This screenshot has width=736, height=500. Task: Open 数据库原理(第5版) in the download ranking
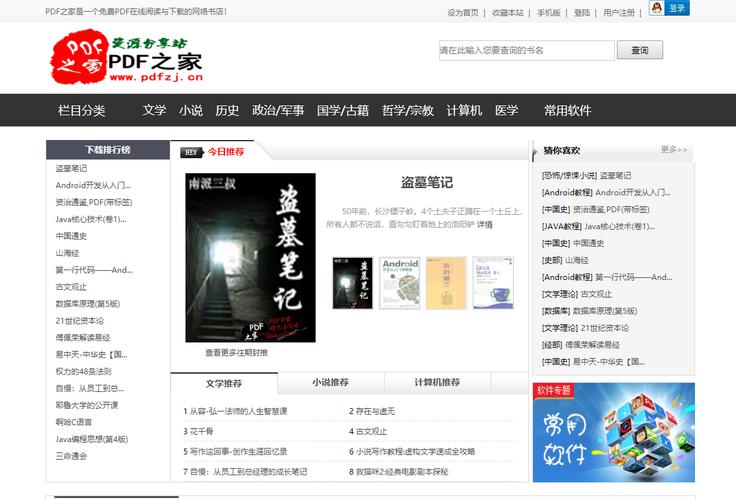tap(88, 304)
